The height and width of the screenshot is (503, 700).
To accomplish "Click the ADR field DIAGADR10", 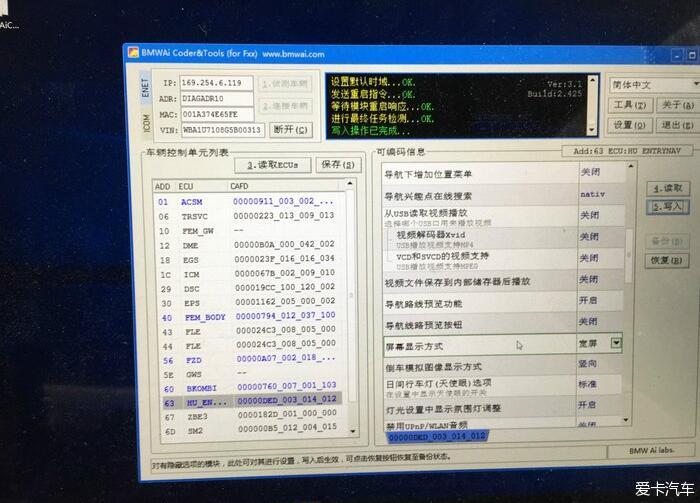I will click(217, 99).
